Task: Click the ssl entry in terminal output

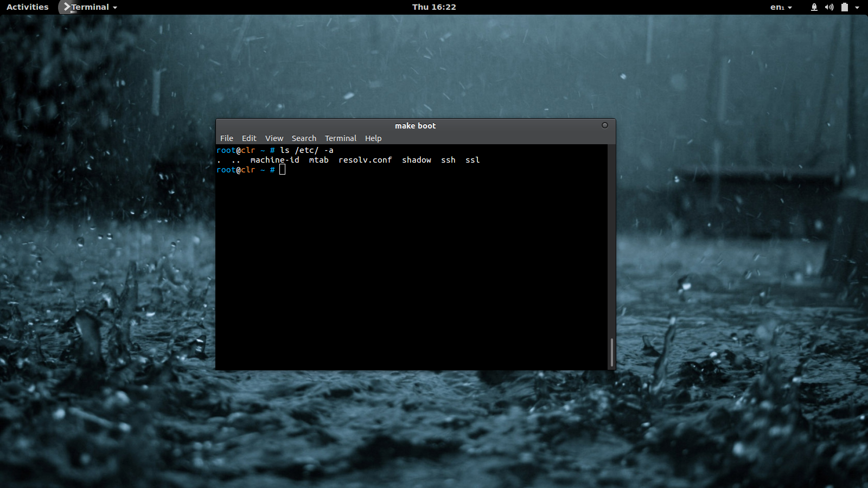Action: [473, 160]
